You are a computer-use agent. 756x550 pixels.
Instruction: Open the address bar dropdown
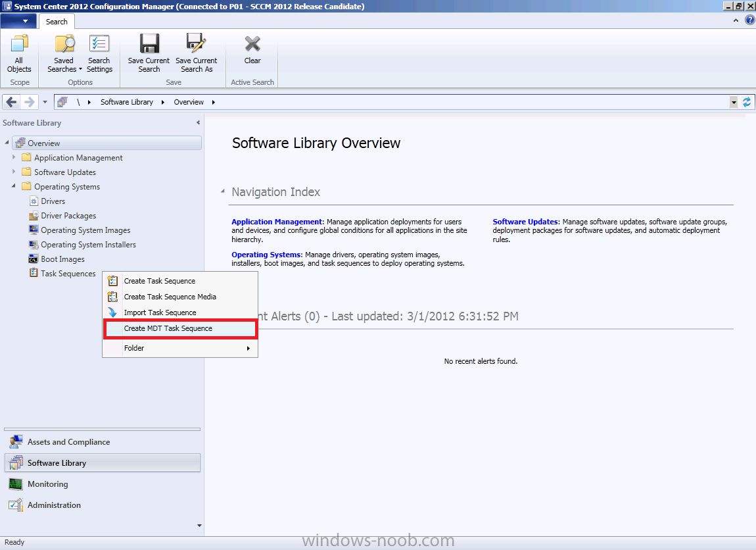(734, 102)
